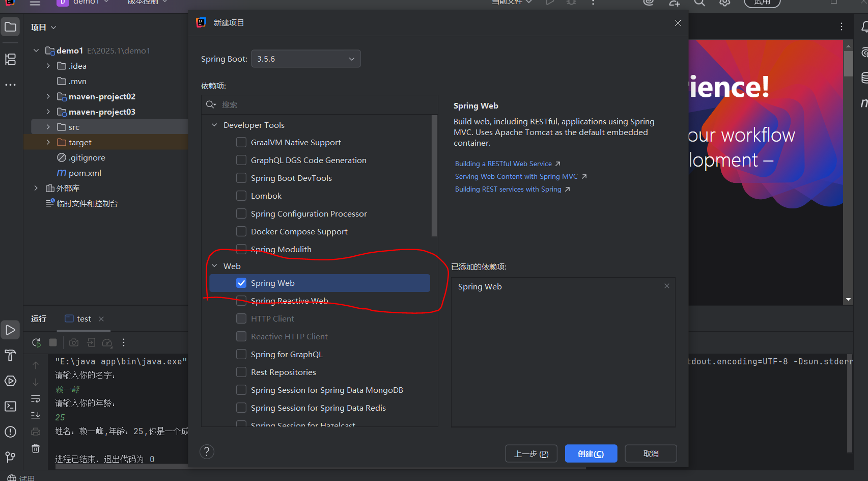
Task: Open the Spring Boot version dropdown
Action: coord(306,59)
